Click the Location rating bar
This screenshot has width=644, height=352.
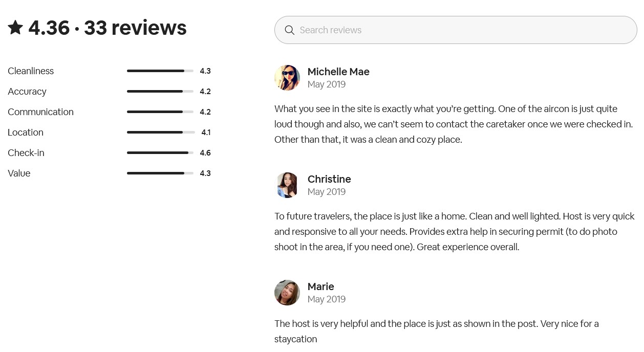(x=160, y=133)
